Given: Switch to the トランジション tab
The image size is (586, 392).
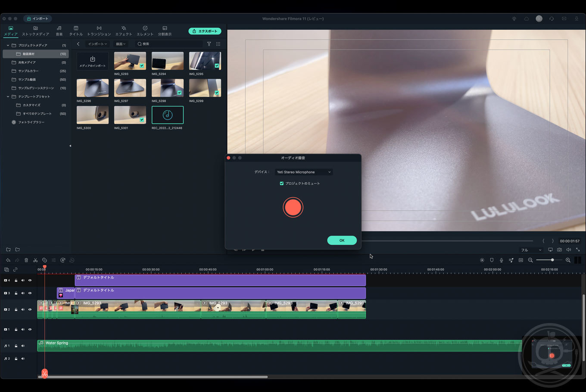Looking at the screenshot, I should point(99,31).
